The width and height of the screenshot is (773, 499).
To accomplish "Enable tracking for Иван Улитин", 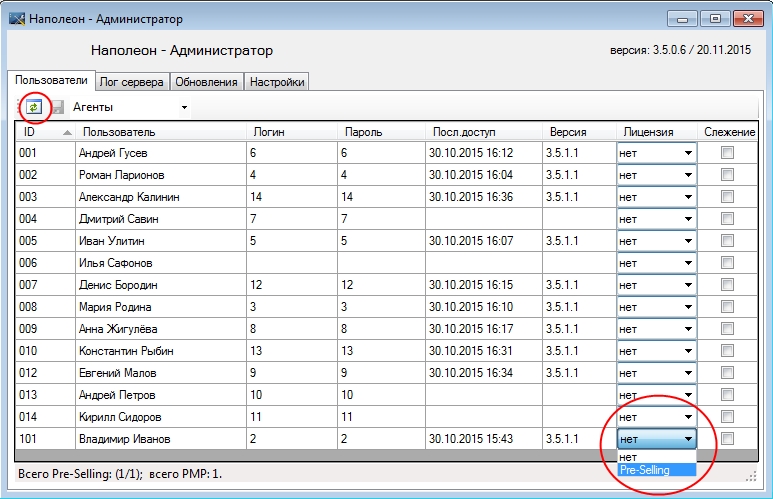I will (x=727, y=241).
